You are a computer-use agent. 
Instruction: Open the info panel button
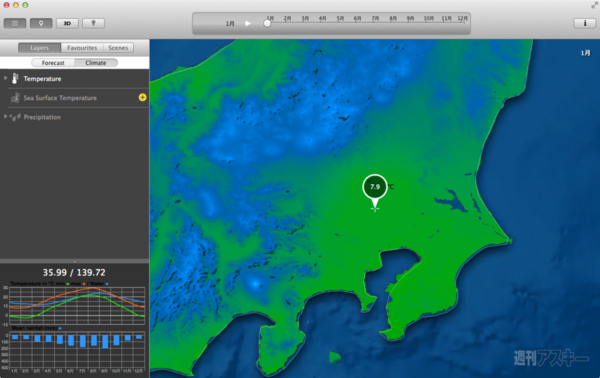click(x=585, y=23)
